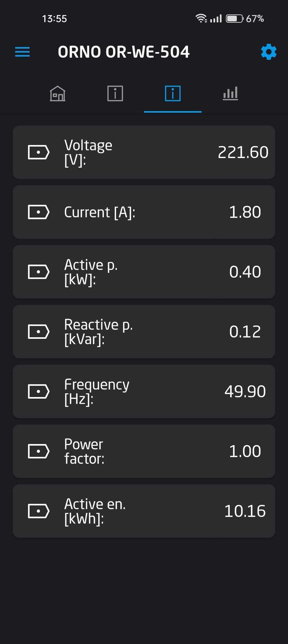
Task: Open settings with the gear icon
Action: point(268,52)
